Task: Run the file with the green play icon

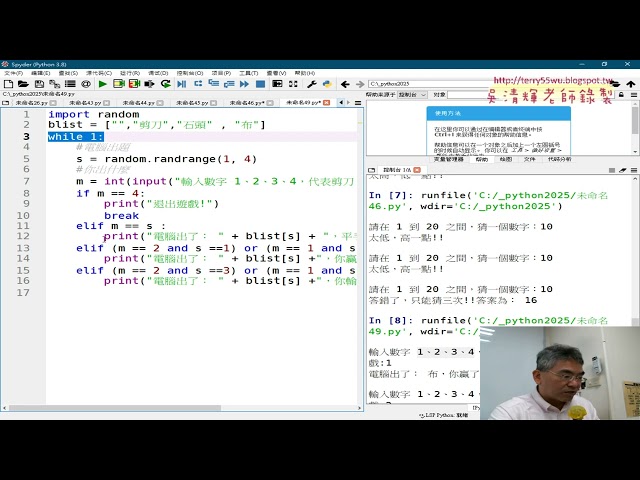Action: pos(102,84)
